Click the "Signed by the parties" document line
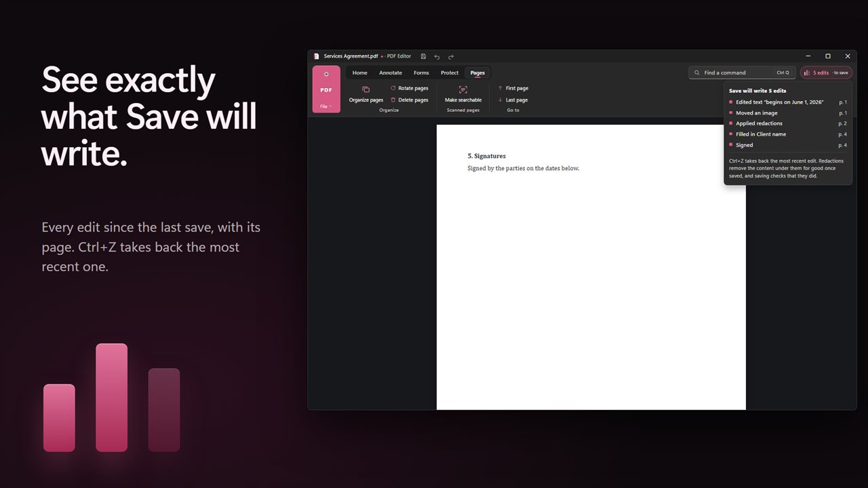Screen dimensions: 868x488 point(524,168)
